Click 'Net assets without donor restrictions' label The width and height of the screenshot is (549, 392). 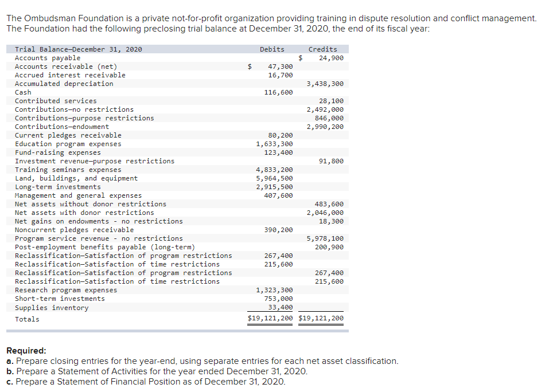tap(91, 204)
